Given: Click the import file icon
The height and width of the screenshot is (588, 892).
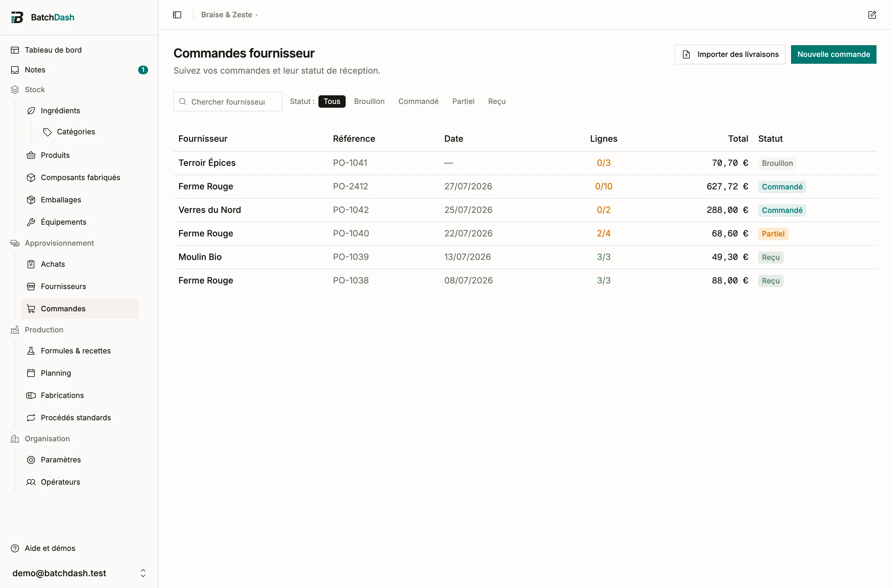Looking at the screenshot, I should [x=686, y=54].
